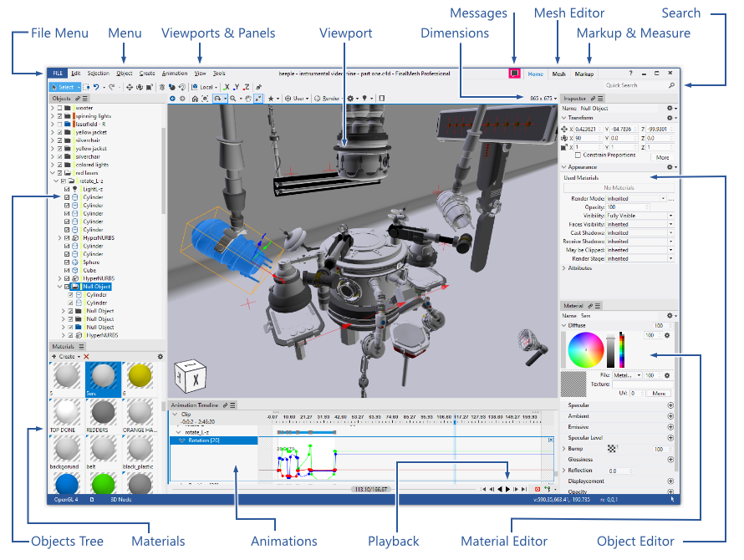
Task: Expand the Attributes section
Action: 564,268
